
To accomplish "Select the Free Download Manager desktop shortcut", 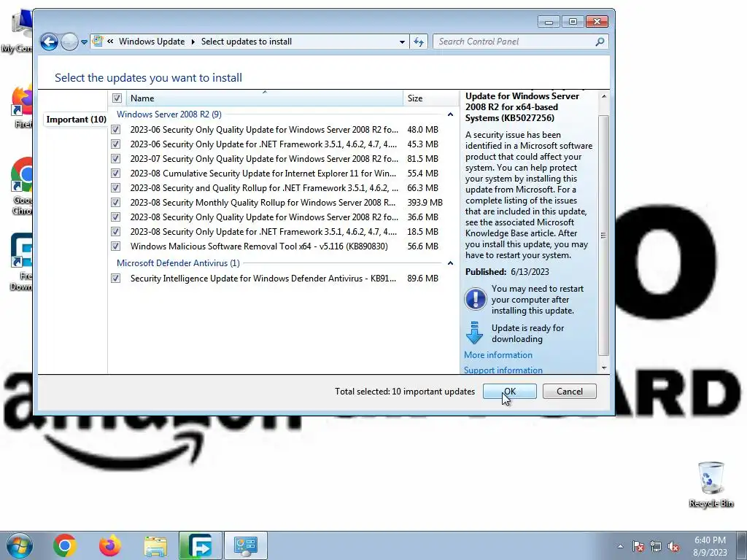I will (x=21, y=262).
